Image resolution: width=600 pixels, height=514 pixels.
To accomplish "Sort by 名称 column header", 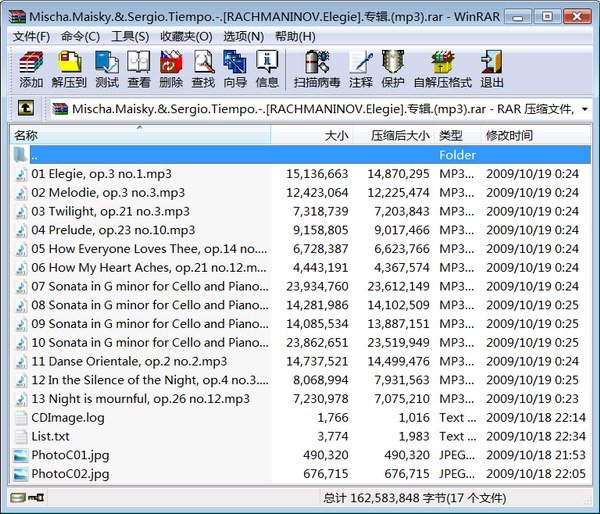I will pos(140,135).
